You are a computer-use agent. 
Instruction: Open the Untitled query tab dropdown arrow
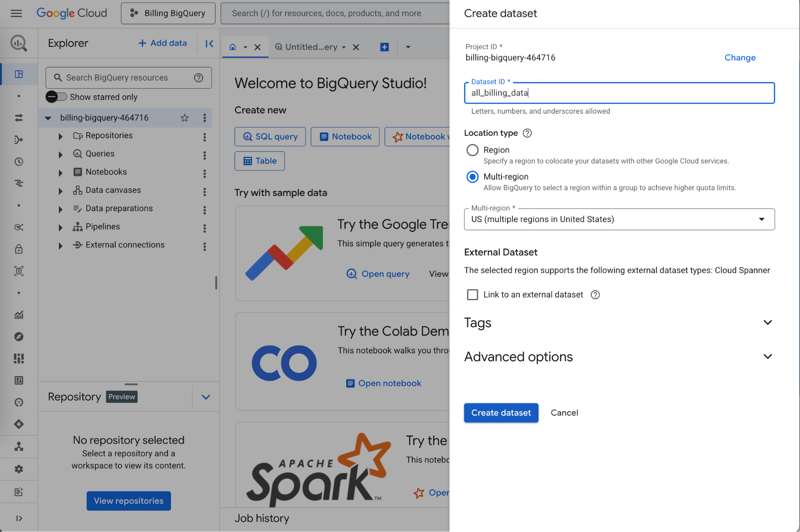click(344, 47)
